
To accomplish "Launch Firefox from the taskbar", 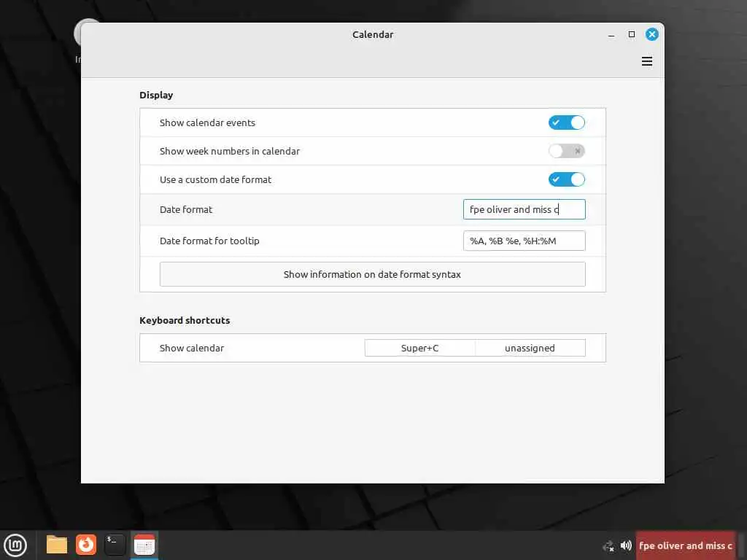I will pos(86,545).
